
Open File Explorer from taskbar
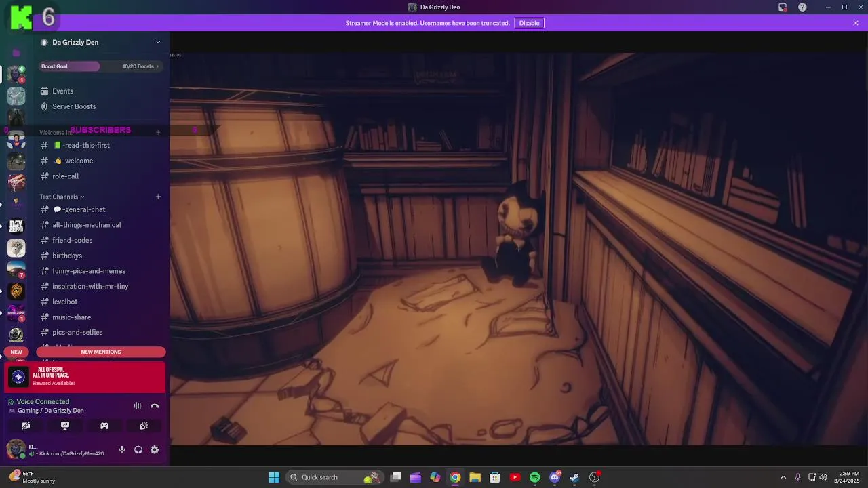point(475,477)
